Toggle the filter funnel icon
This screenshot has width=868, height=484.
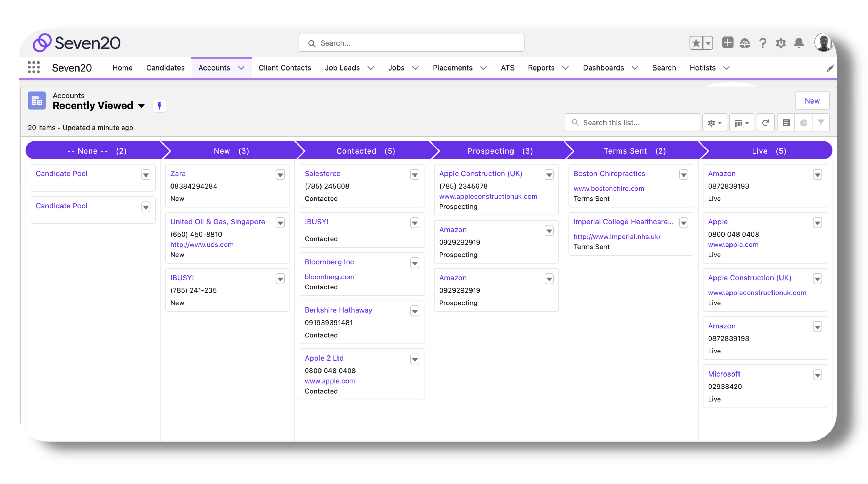pyautogui.click(x=821, y=123)
